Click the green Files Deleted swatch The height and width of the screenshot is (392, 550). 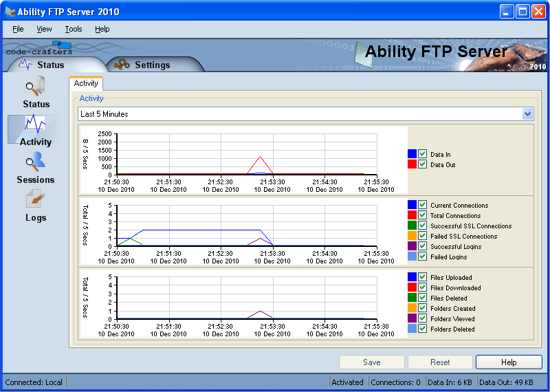[x=412, y=298]
